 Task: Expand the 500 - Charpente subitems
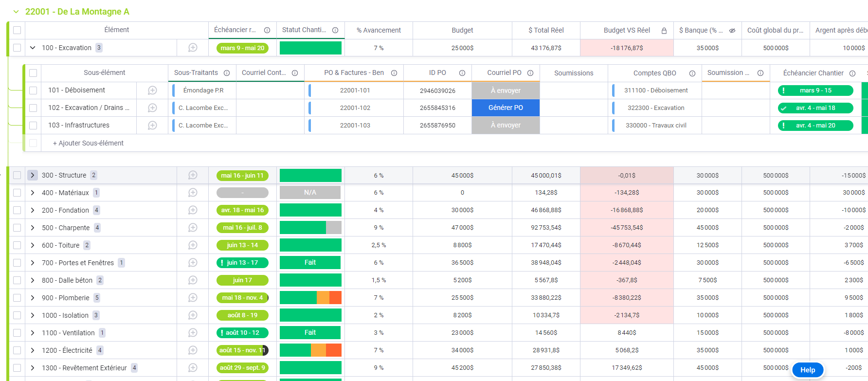33,228
